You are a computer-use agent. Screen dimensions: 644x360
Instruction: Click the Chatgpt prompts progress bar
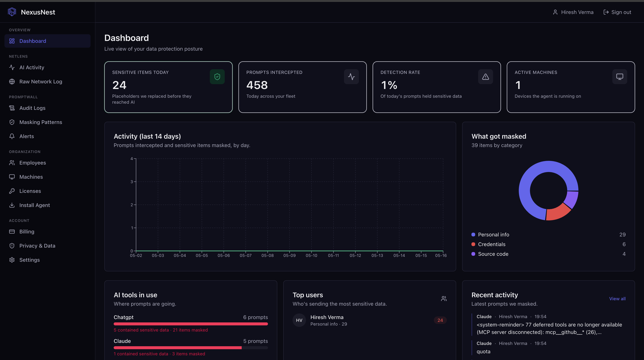tap(191, 324)
